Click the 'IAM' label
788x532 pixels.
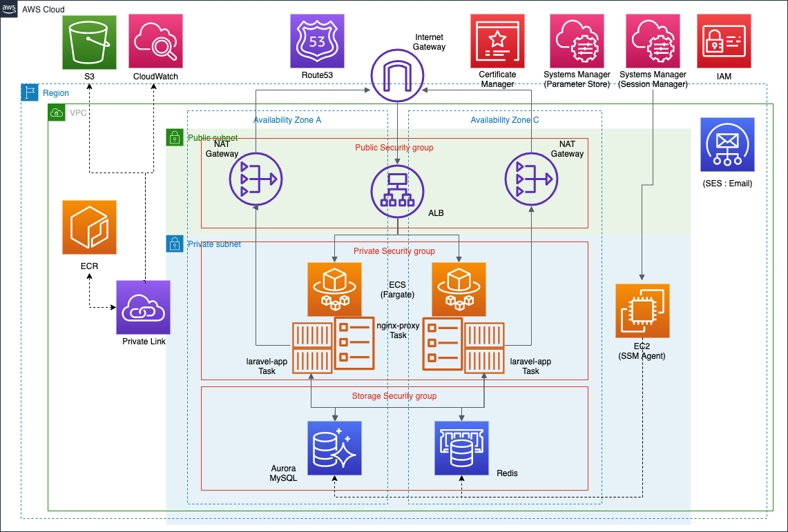[724, 77]
